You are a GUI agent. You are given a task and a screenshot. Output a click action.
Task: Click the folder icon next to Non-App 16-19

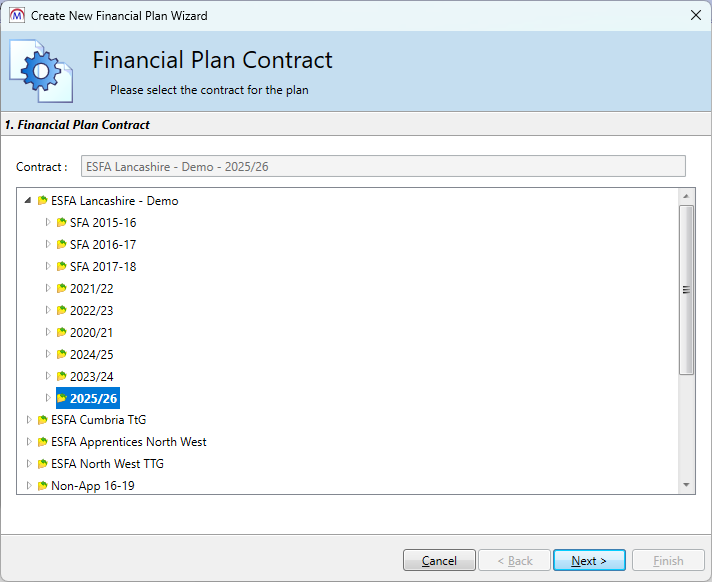point(43,486)
